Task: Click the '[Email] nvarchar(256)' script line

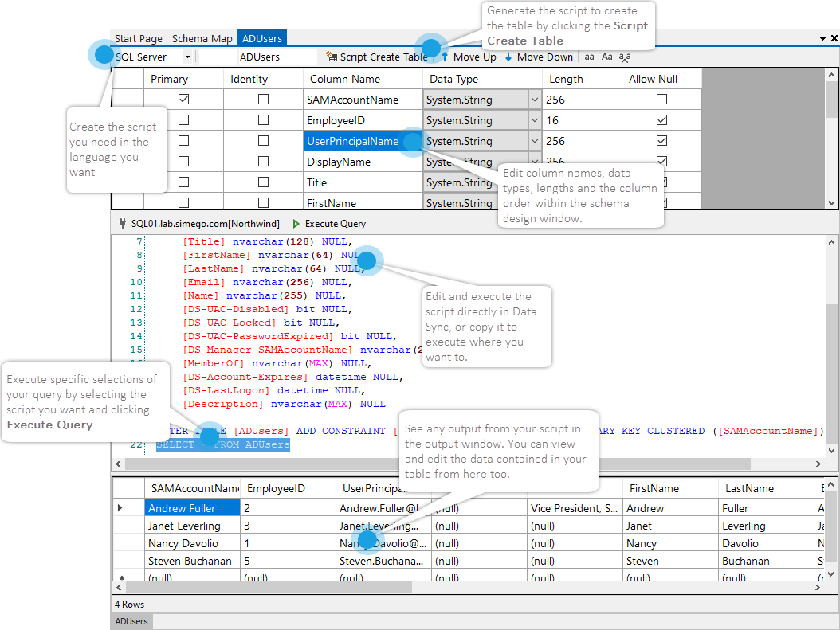Action: pos(268,282)
